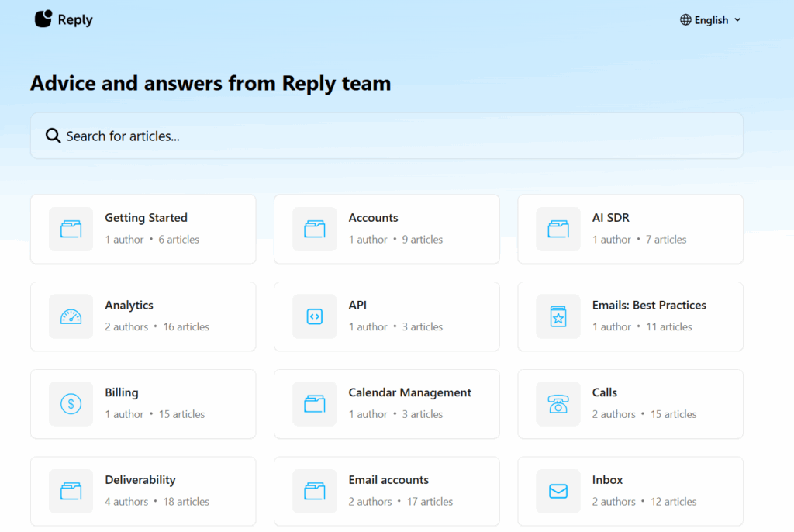Viewport: 794px width, 532px height.
Task: Click the Reply logo icon
Action: coord(43,19)
